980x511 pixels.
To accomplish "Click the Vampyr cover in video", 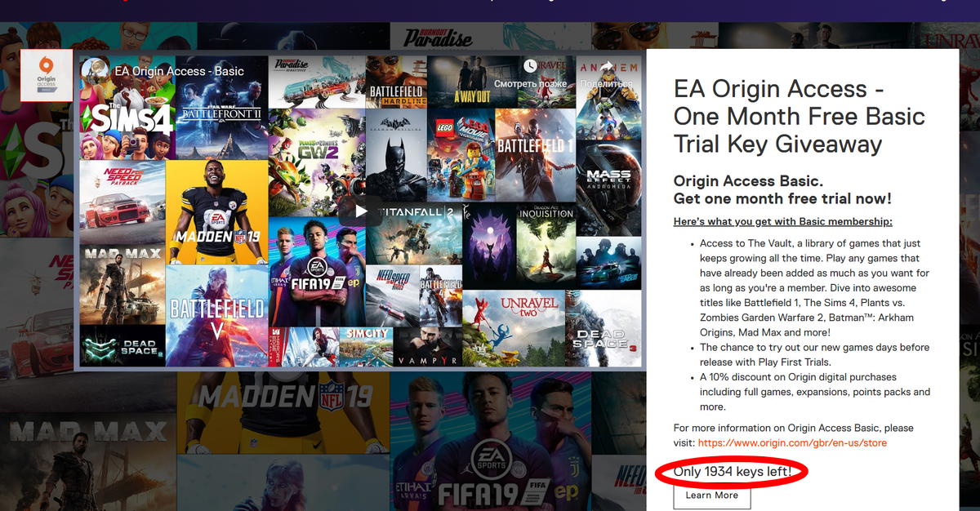I will [x=430, y=346].
